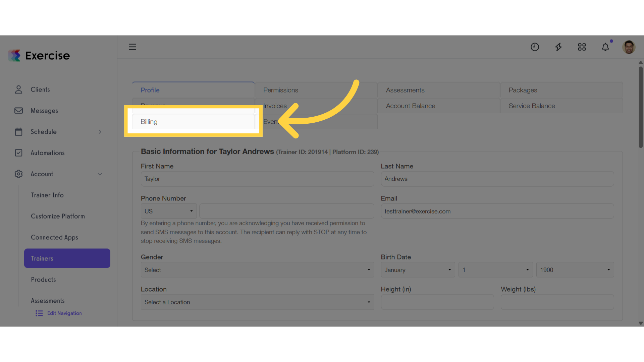
Task: Click the Account gear icon
Action: point(19,174)
